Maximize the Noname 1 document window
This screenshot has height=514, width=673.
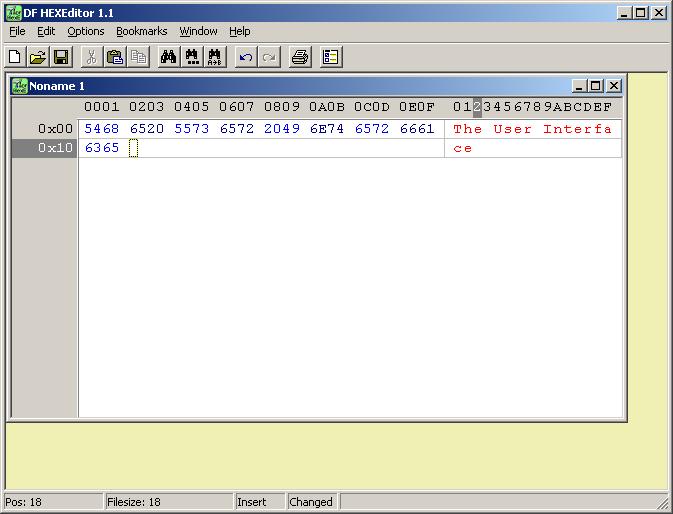(597, 86)
